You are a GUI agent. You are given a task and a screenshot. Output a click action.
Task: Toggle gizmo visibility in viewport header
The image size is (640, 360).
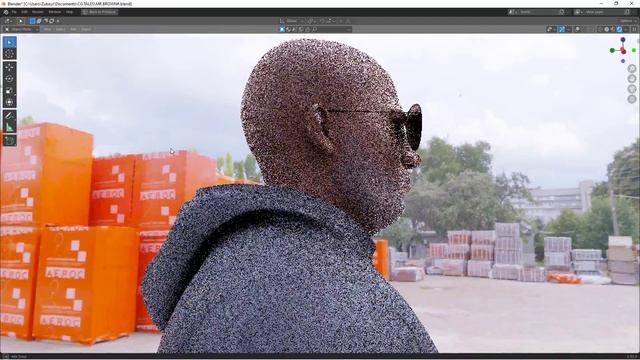click(x=562, y=29)
